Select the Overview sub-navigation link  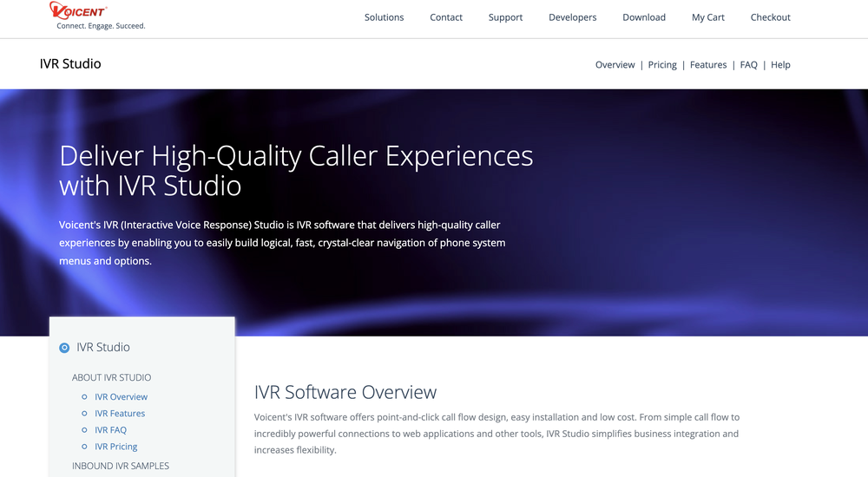click(x=615, y=65)
